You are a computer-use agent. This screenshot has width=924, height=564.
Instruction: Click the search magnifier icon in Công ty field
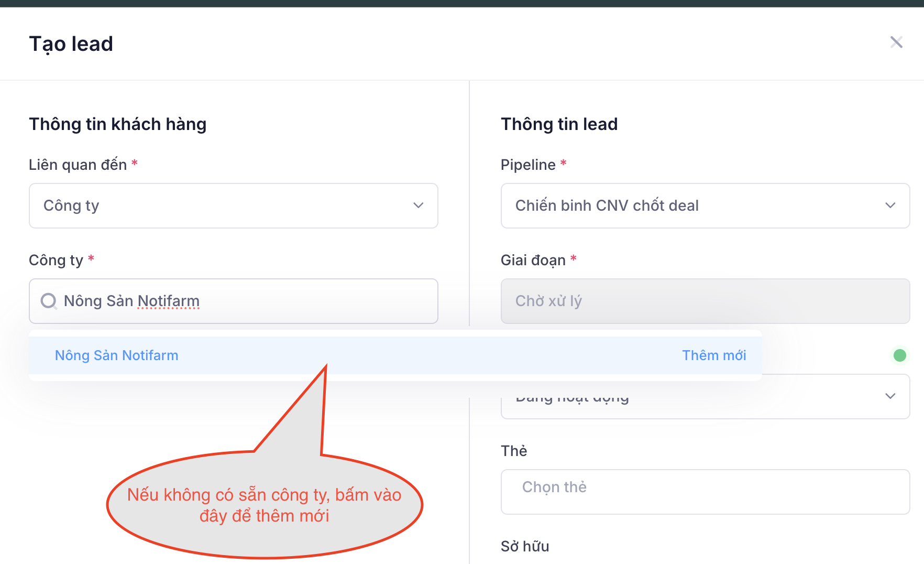click(49, 301)
